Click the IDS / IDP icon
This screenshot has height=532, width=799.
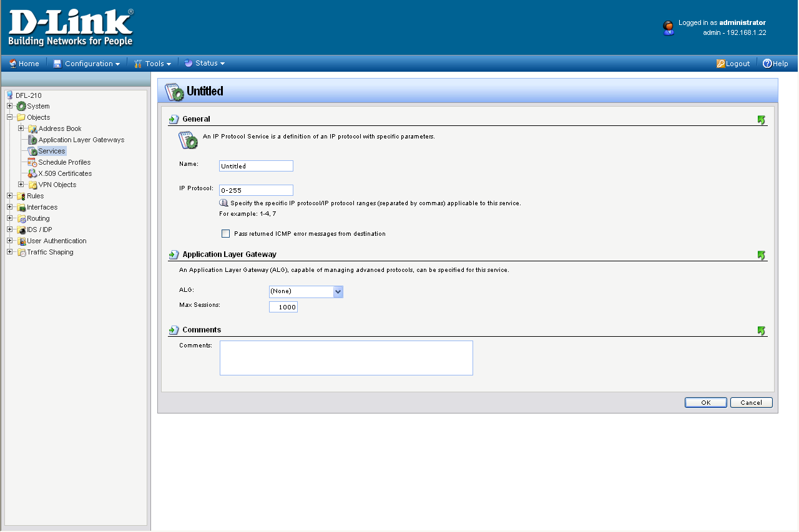click(x=21, y=230)
